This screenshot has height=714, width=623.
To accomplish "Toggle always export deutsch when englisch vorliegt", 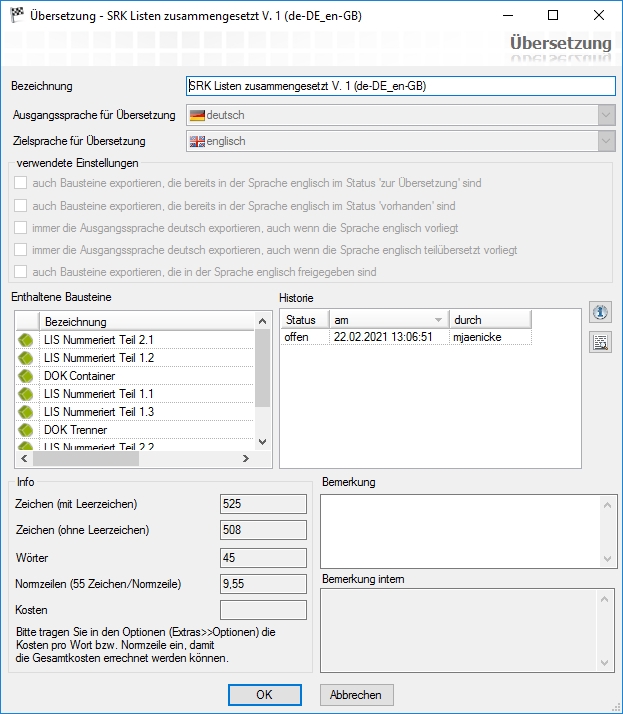I will [20, 228].
